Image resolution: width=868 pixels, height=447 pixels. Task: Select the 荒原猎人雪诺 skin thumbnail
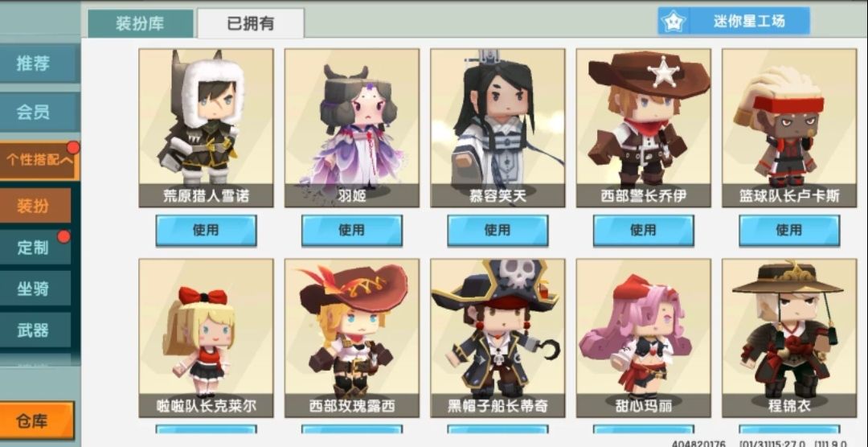(x=206, y=128)
